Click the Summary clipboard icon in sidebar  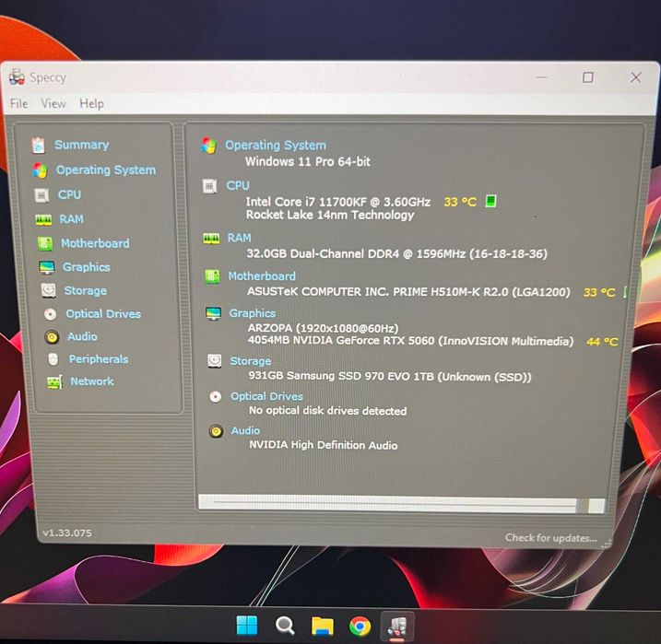click(x=39, y=145)
